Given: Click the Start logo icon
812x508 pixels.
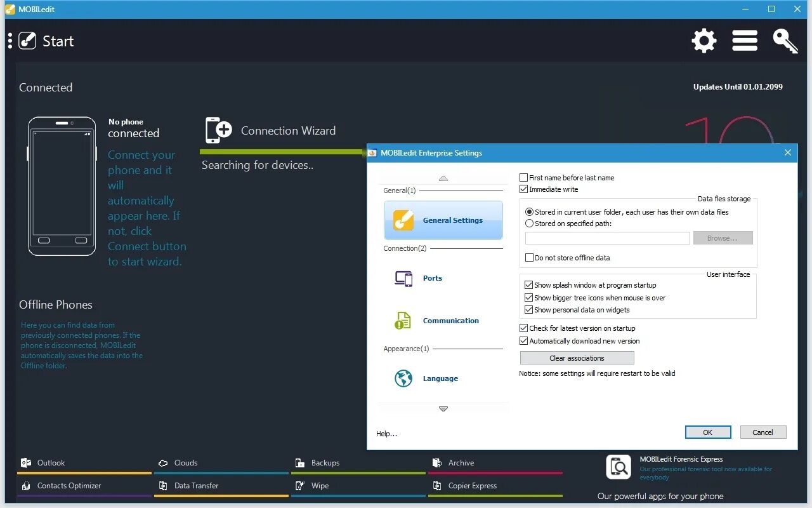Looking at the screenshot, I should coord(27,41).
